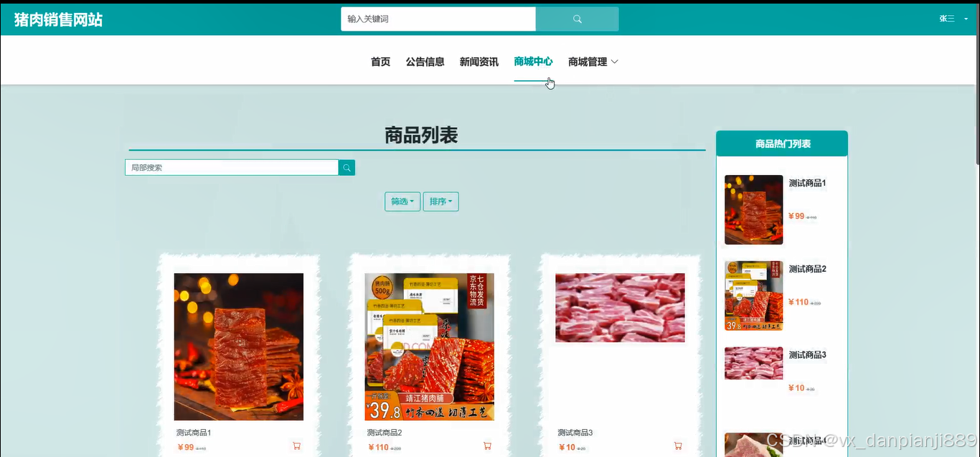Click the 商品列表 heading

(421, 135)
